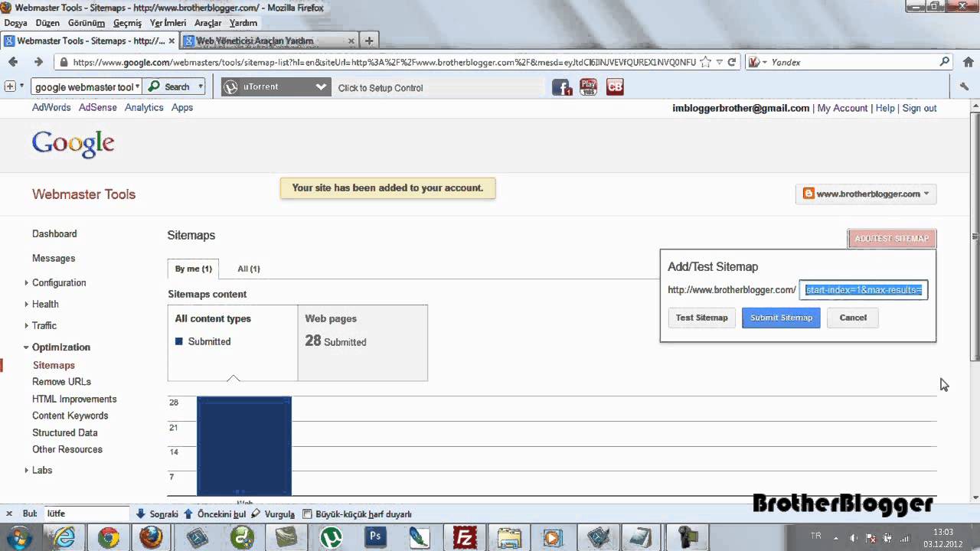This screenshot has height=551, width=980.
Task: Cancel the Add/Test Sitemap dialog
Action: pyautogui.click(x=852, y=318)
